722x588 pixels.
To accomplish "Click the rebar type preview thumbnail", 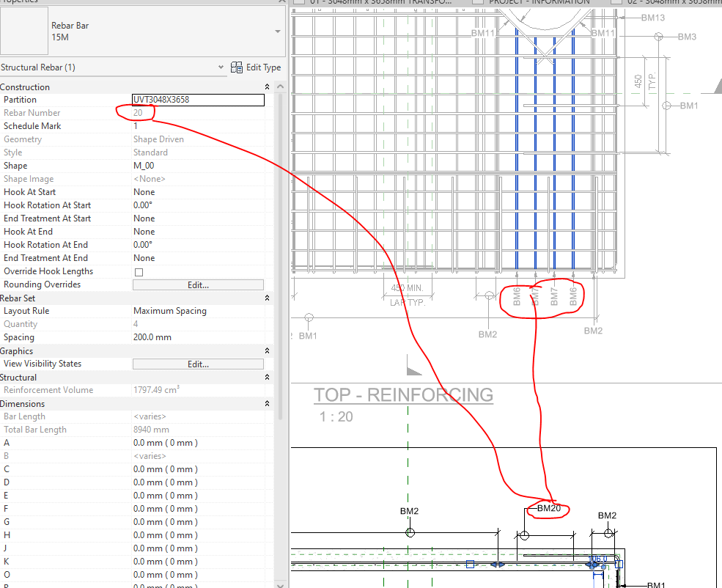I will click(x=24, y=32).
